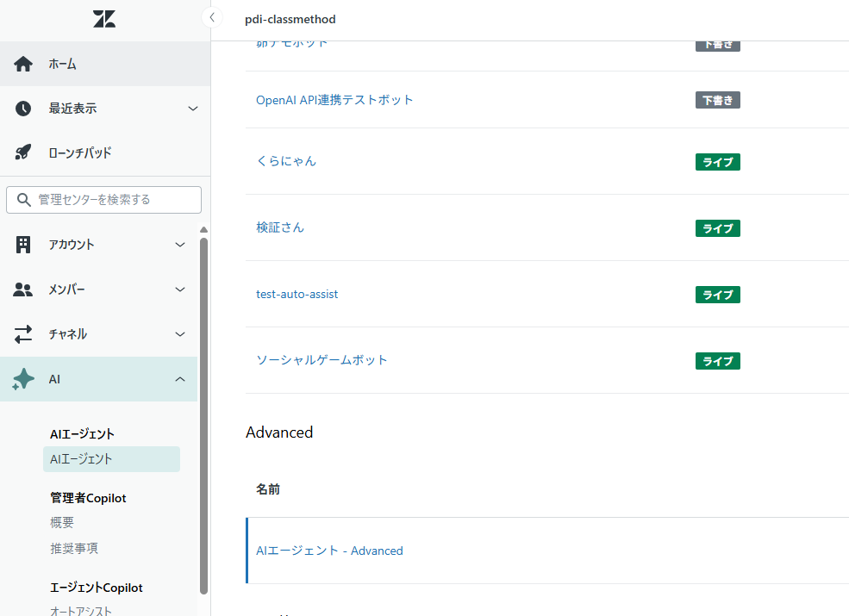Open the くらにゃん bot link
The width and height of the screenshot is (849, 616).
[x=286, y=161]
